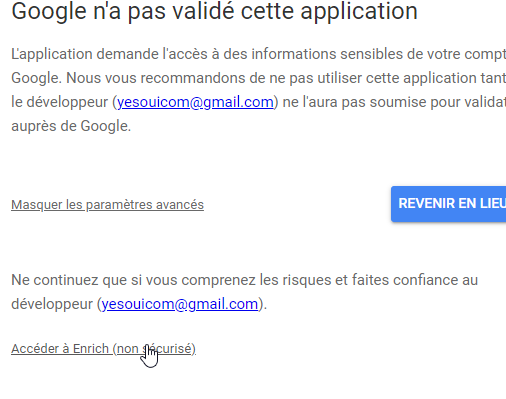This screenshot has height=399, width=506.
Task: Click 'ne l'aura pas soumise pour validation' text
Action: (x=394, y=102)
